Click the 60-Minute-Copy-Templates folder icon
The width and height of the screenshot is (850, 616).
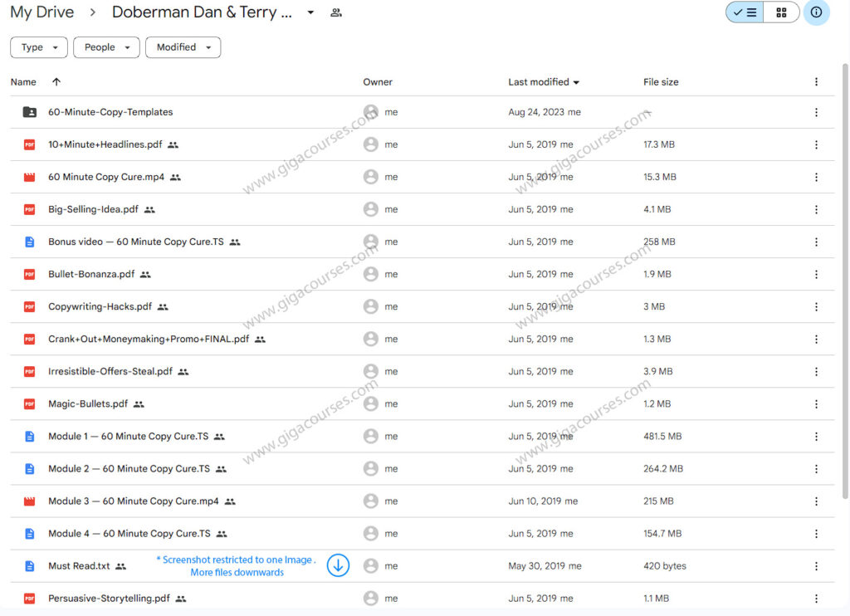point(30,112)
